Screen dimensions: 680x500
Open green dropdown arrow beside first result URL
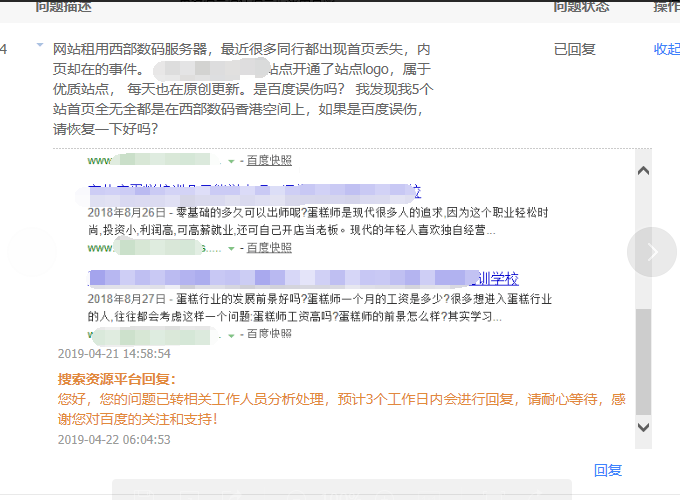231,161
